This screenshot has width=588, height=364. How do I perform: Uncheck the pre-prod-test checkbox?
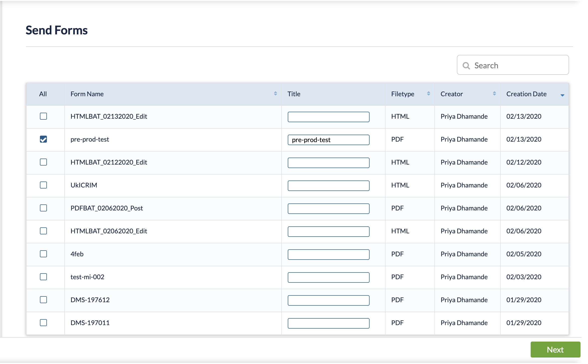(43, 139)
